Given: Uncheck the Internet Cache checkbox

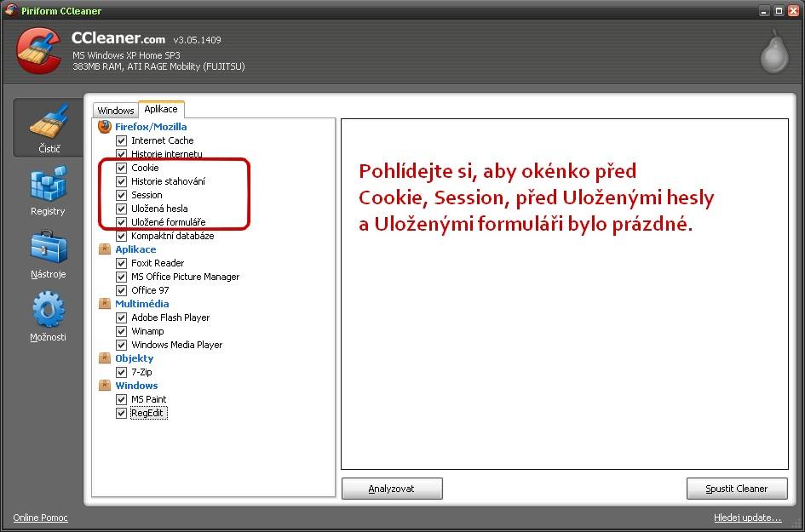Looking at the screenshot, I should tap(121, 140).
